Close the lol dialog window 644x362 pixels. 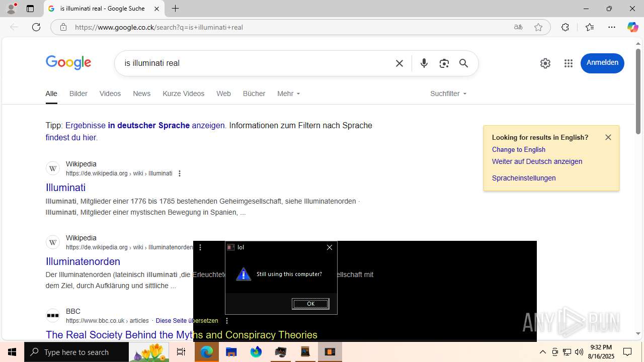coord(330,247)
